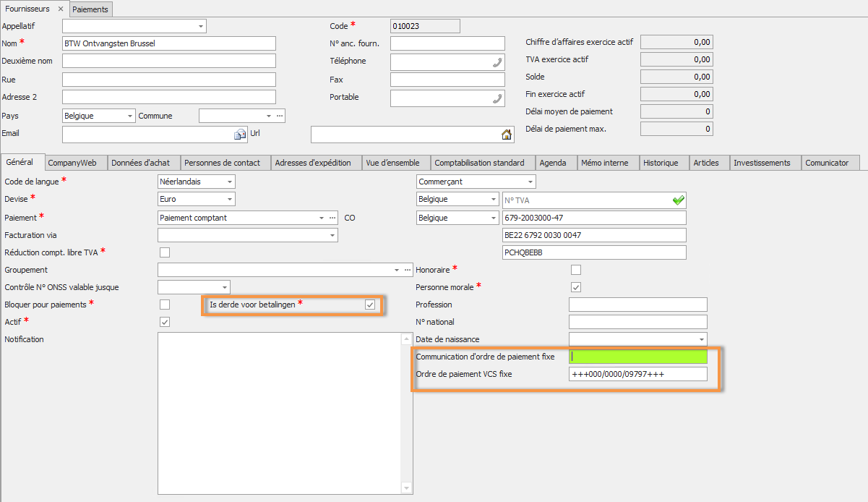Click the home icon in Url field
Viewport: 868px width, 502px height.
(x=506, y=135)
